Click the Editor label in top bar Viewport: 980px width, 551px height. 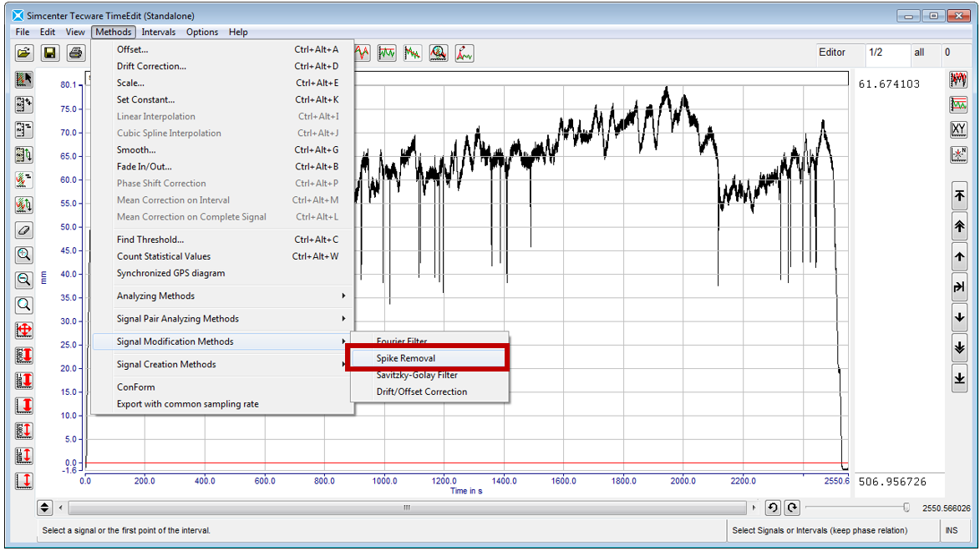pyautogui.click(x=832, y=53)
